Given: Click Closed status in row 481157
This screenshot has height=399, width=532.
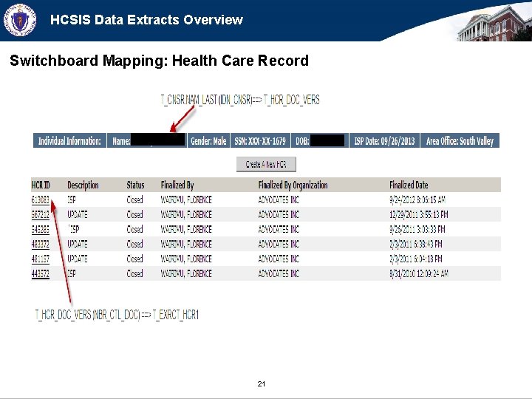Looking at the screenshot, I should click(x=134, y=259).
